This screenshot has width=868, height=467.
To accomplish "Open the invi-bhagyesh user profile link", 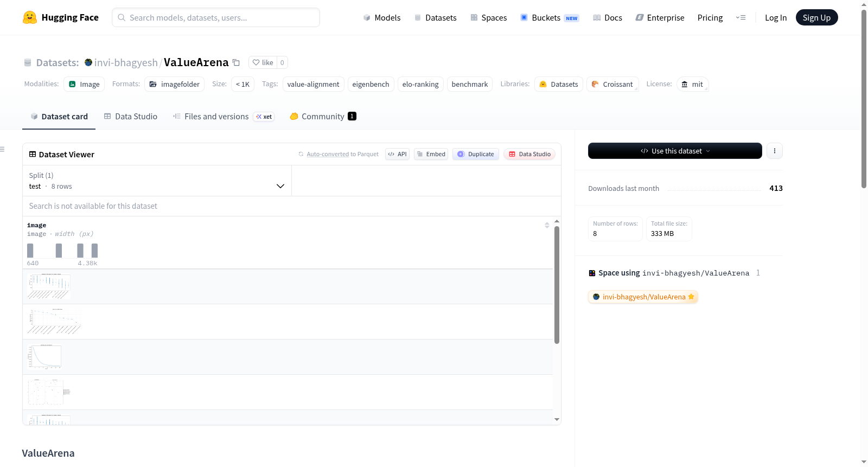I will [126, 62].
